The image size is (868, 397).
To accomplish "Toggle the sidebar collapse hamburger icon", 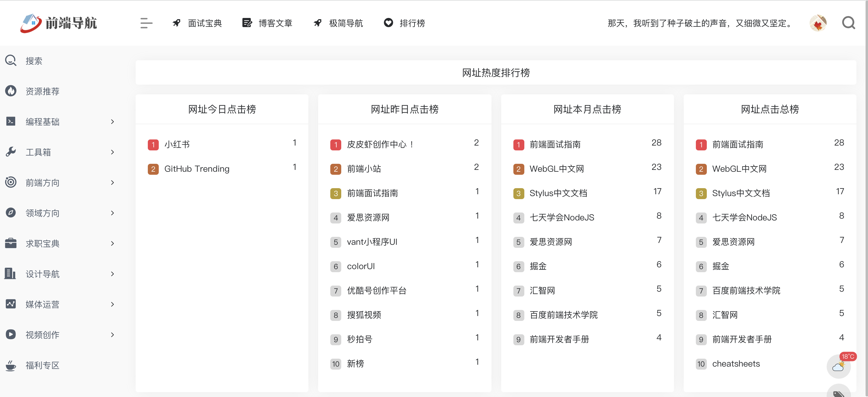I will pyautogui.click(x=146, y=23).
